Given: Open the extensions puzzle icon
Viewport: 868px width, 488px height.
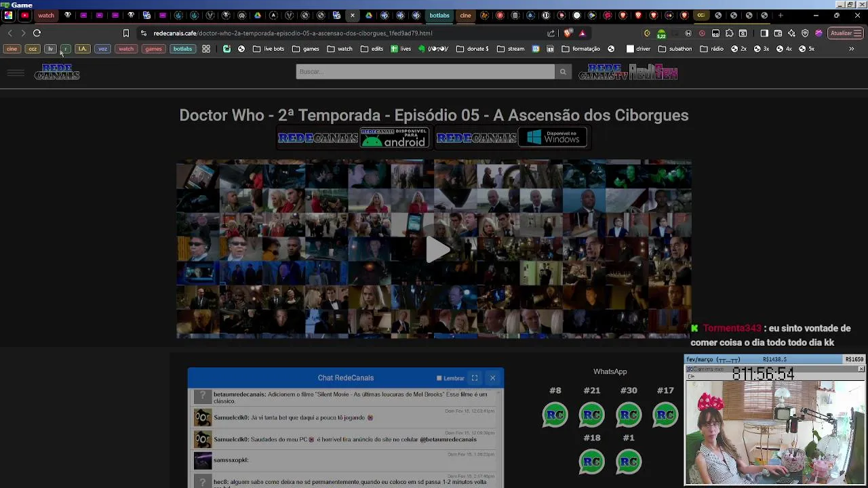Looking at the screenshot, I should [730, 33].
